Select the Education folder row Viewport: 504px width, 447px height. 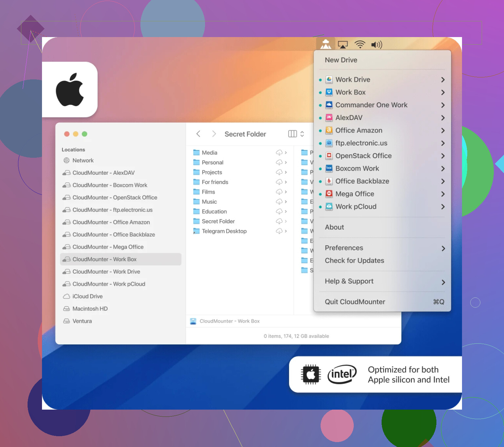coord(240,212)
